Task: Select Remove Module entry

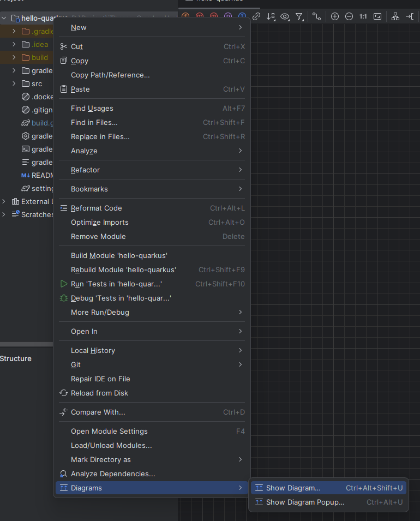Action: (152, 237)
